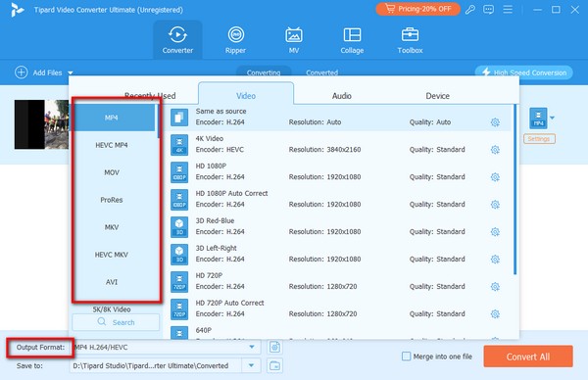Open the Collage module
Screen dimensions: 588x380
(352, 40)
